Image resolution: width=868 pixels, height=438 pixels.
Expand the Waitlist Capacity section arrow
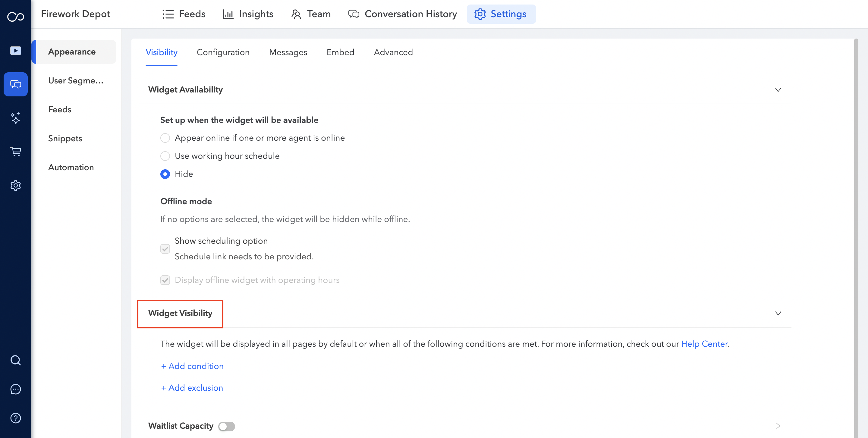[778, 426]
